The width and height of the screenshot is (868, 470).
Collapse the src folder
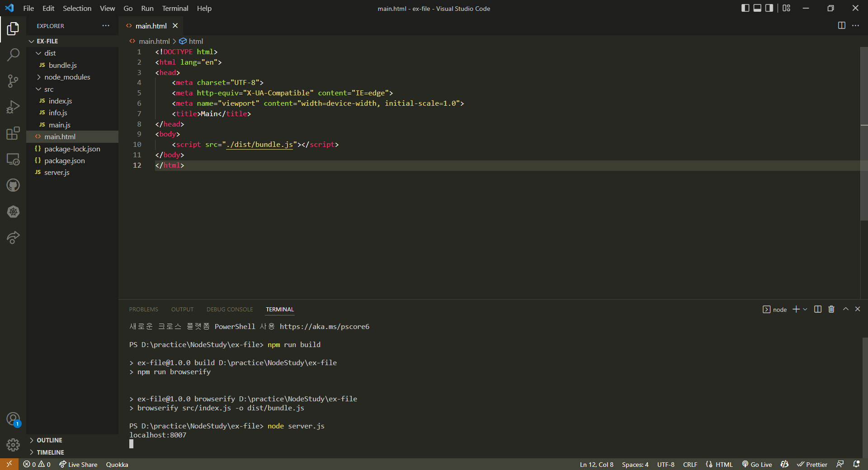pyautogui.click(x=72, y=89)
